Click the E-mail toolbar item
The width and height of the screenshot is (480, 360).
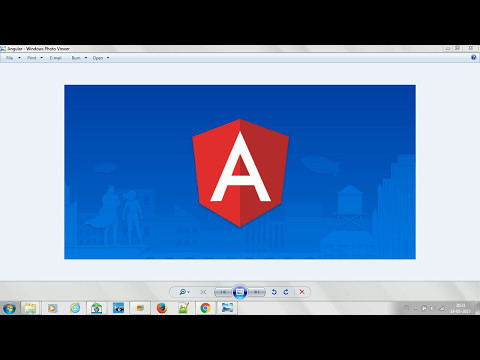pyautogui.click(x=56, y=58)
